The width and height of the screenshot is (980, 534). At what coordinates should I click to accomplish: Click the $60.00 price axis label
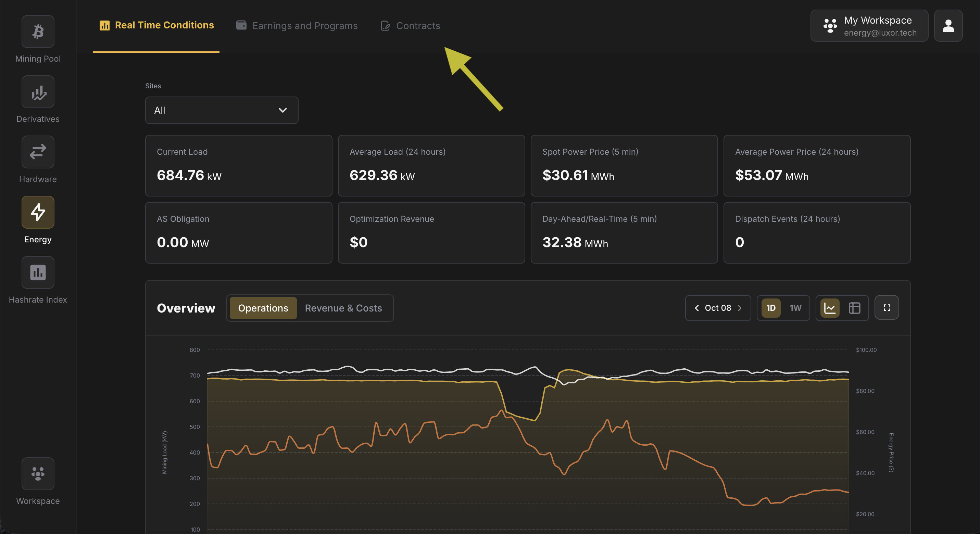click(x=865, y=432)
